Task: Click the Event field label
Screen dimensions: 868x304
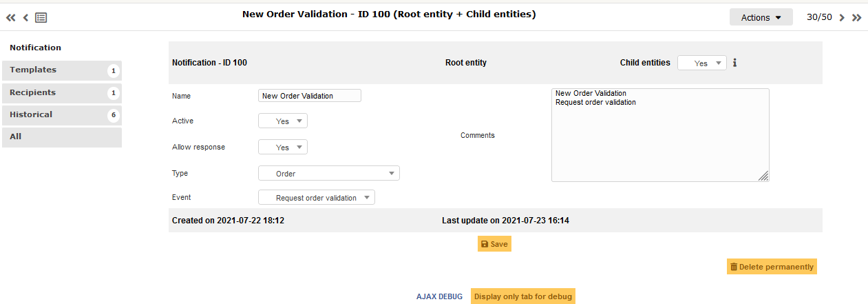Action: (x=181, y=197)
